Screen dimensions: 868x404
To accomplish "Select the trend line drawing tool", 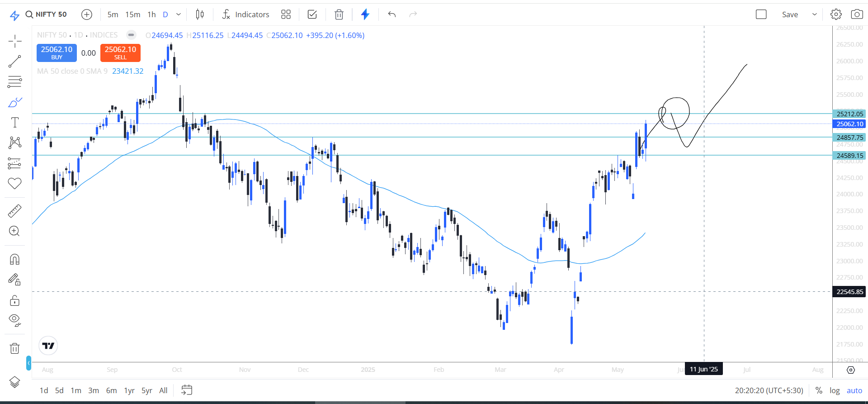I will [x=15, y=62].
